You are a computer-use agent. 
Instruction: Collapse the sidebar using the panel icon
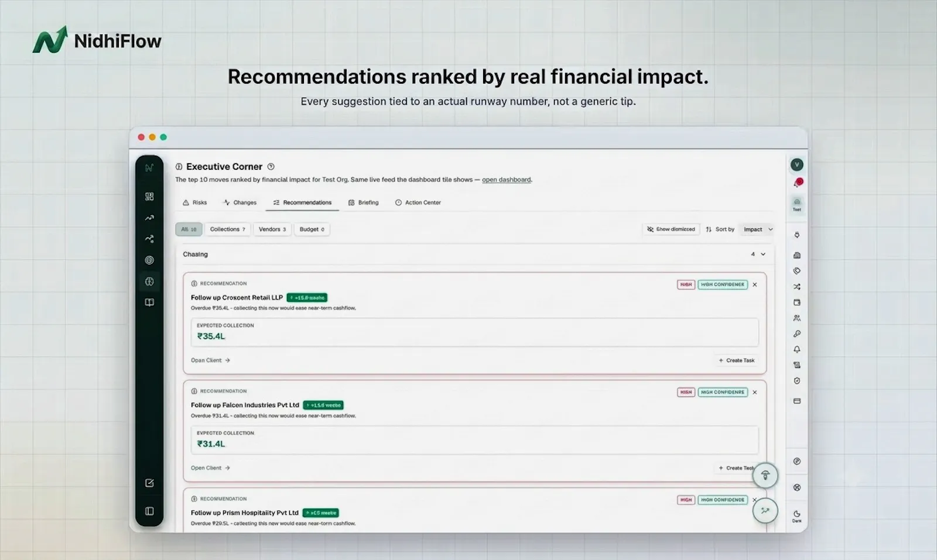(x=149, y=511)
